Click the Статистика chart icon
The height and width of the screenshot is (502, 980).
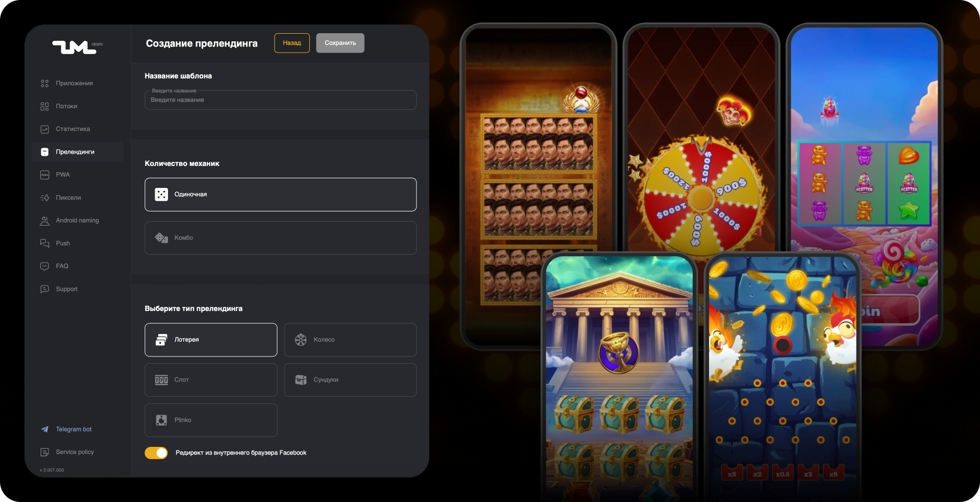coord(44,129)
